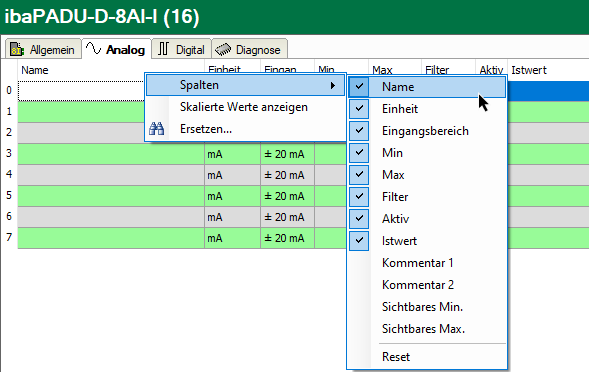Click the chip icon on Diagnose tab
Image resolution: width=589 pixels, height=372 pixels.
(x=223, y=49)
